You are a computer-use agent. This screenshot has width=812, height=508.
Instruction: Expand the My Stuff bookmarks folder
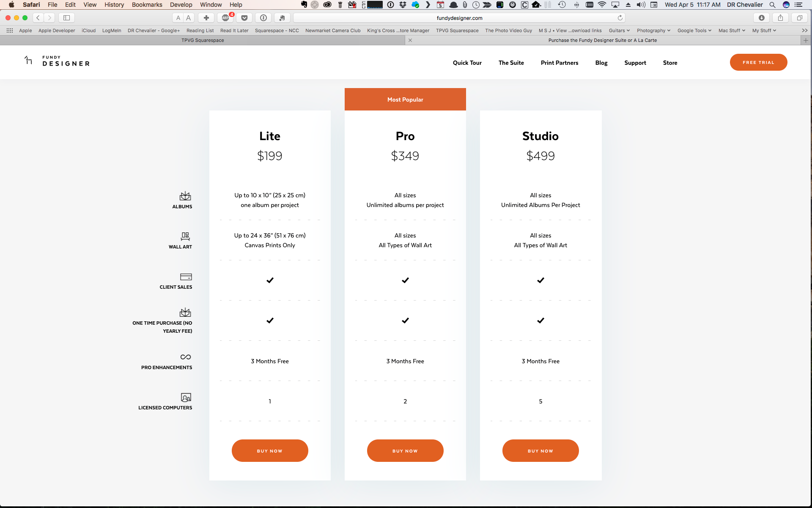(764, 30)
